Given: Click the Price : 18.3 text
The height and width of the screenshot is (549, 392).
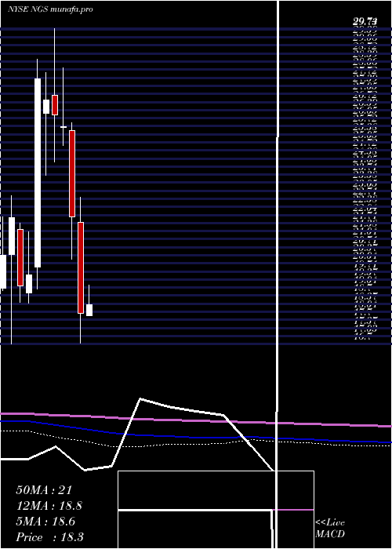Looking at the screenshot, I should 49,537.
